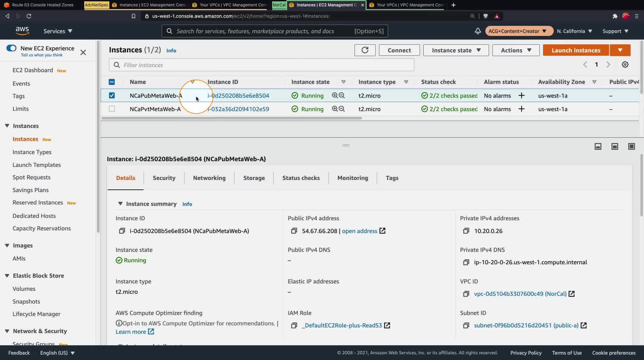Open the N. California region selector
The width and height of the screenshot is (644, 360).
pyautogui.click(x=575, y=31)
